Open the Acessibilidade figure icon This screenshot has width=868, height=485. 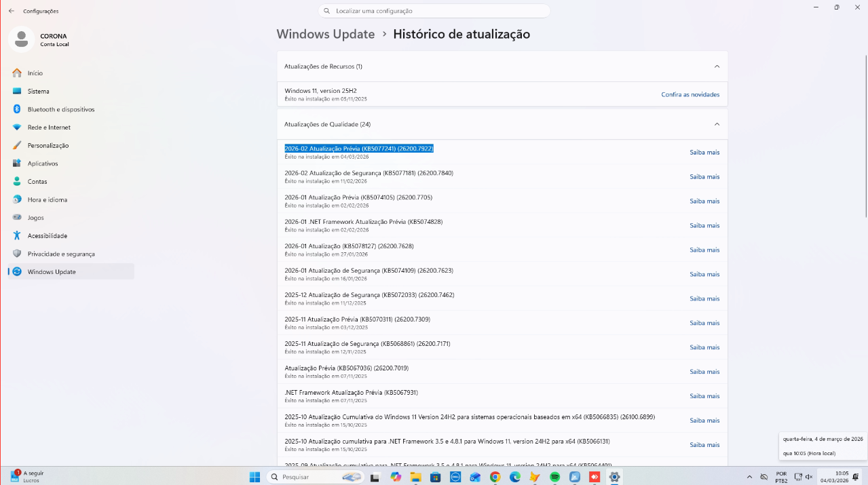click(x=17, y=235)
